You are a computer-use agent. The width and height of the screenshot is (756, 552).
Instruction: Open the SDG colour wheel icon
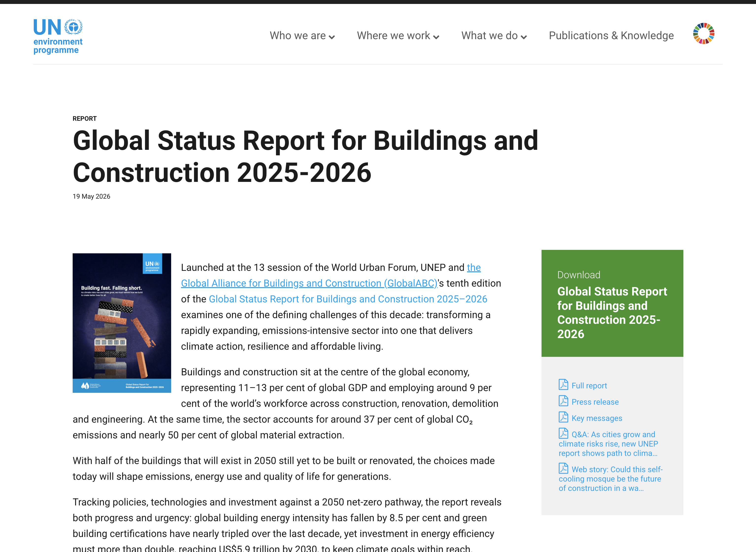704,34
